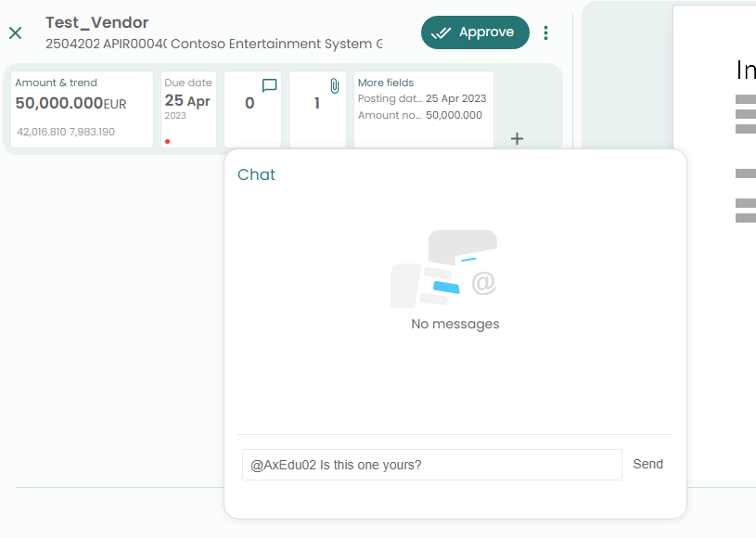Screen dimensions: 756x538
Task: Open the Amount & trend card
Action: [x=82, y=109]
